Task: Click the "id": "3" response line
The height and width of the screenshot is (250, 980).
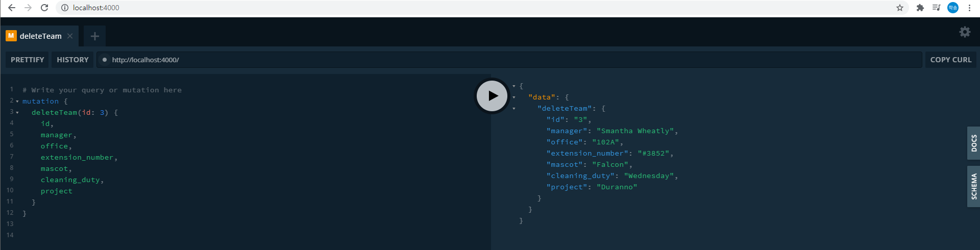Action: [x=569, y=120]
